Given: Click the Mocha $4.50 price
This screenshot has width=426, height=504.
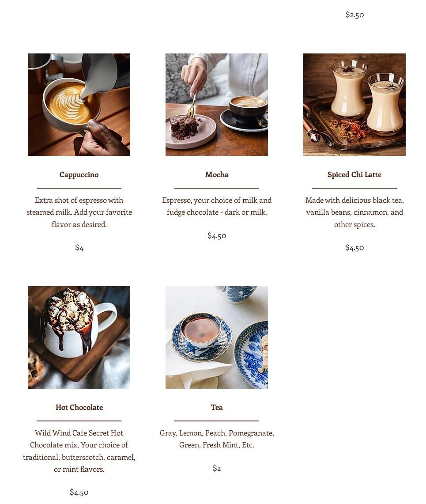Looking at the screenshot, I should click(217, 235).
